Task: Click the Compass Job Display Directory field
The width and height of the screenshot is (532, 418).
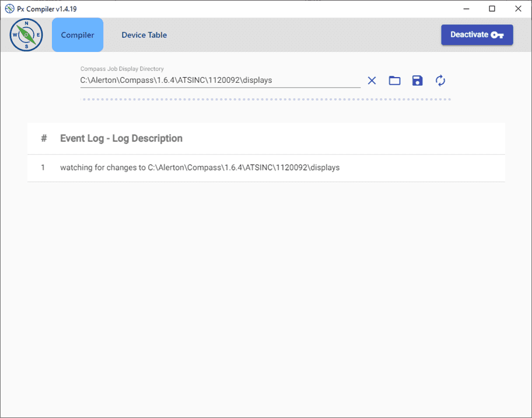Action: point(220,81)
